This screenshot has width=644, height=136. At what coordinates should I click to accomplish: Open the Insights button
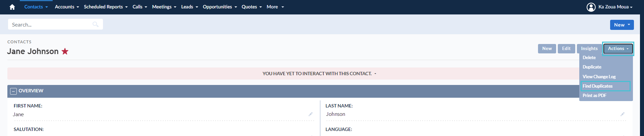pyautogui.click(x=589, y=49)
